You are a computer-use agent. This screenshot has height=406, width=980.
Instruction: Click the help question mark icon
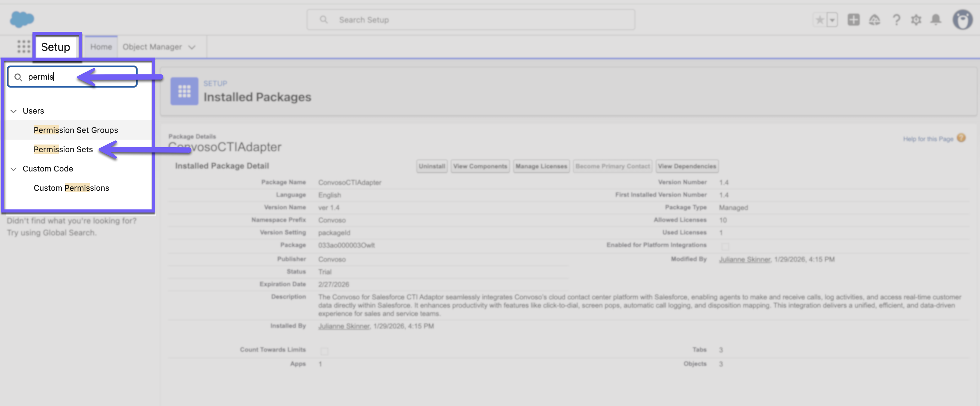point(896,20)
